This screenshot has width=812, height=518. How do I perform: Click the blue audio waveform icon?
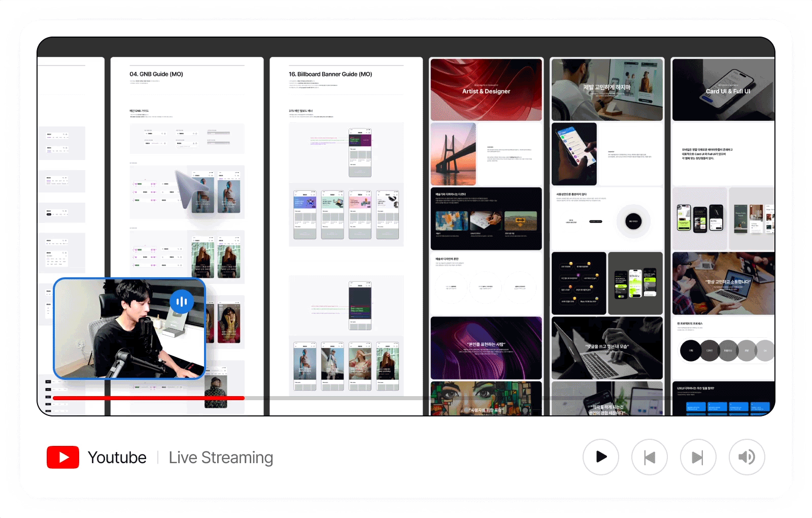[181, 302]
